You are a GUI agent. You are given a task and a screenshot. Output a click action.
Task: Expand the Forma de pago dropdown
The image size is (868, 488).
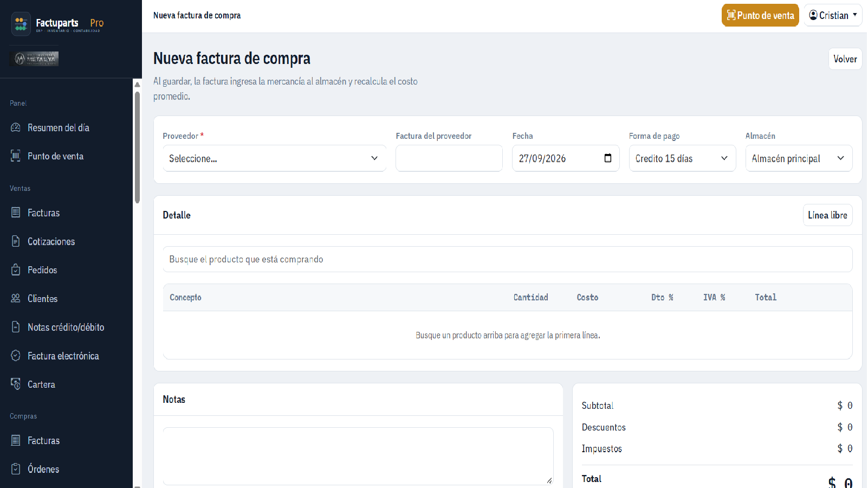[682, 158]
